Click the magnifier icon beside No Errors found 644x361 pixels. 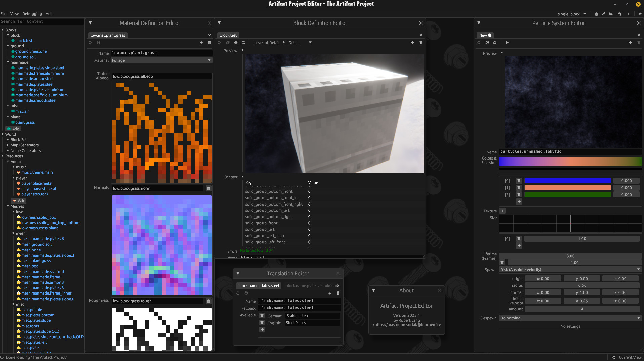271,250
